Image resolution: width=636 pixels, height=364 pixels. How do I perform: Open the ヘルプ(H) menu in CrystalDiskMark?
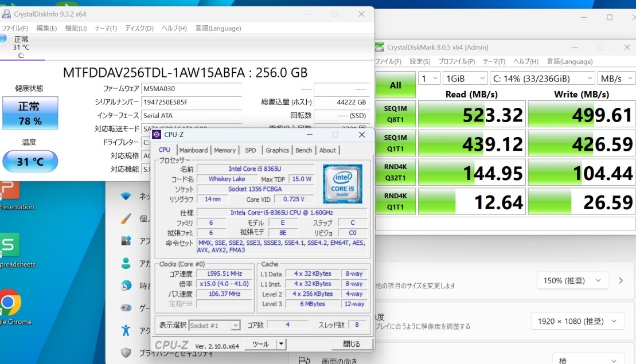click(526, 61)
